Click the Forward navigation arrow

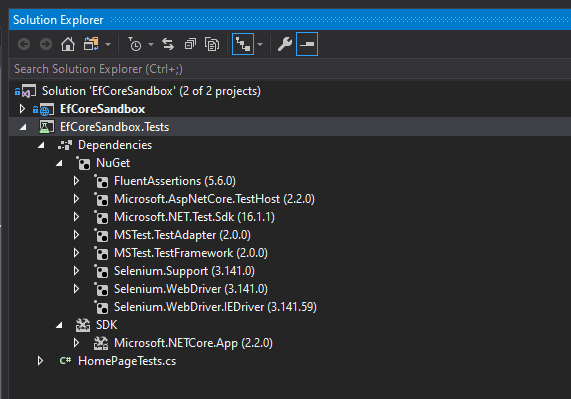(x=46, y=44)
